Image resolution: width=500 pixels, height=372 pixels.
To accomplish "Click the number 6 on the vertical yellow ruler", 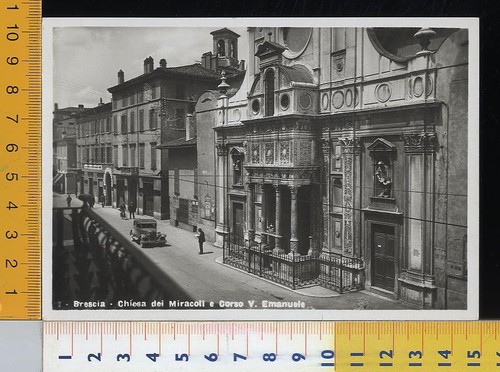I will [12, 148].
